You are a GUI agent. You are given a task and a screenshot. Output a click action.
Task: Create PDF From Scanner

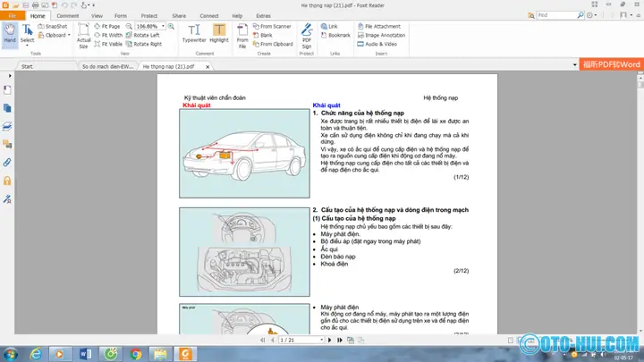(272, 26)
